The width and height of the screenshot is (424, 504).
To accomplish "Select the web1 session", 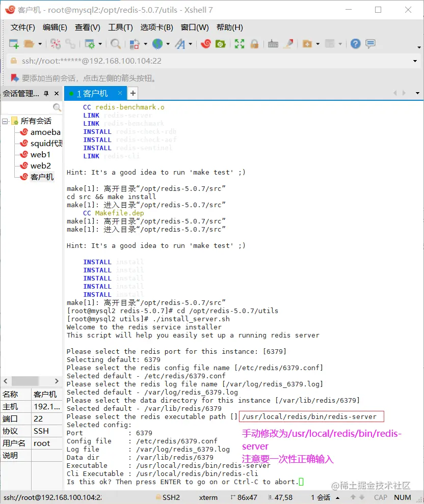I will (40, 155).
